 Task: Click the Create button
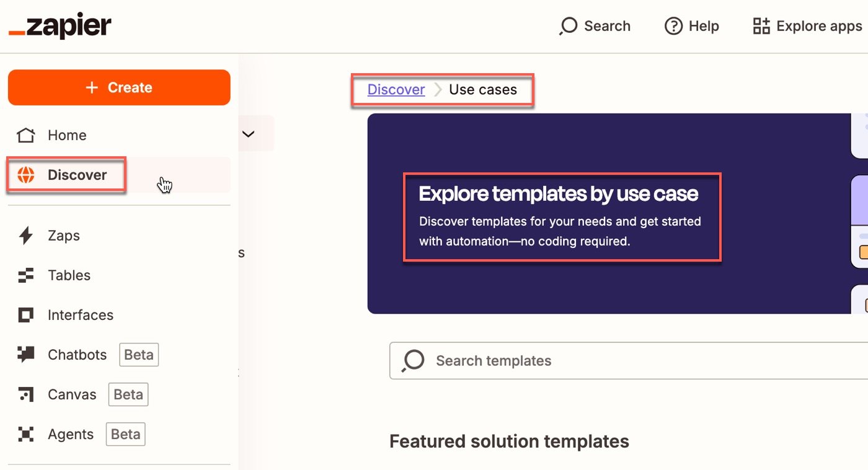pos(119,87)
